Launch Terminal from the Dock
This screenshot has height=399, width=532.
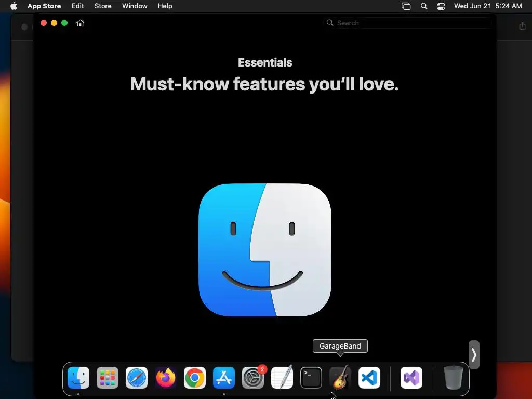pos(311,378)
